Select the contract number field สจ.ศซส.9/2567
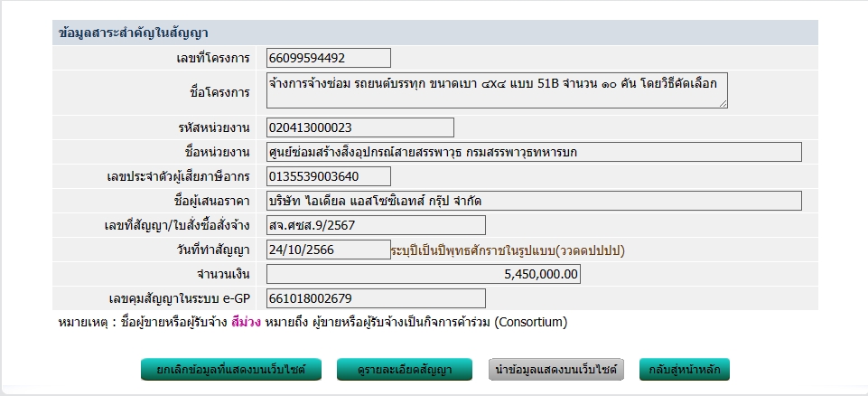This screenshot has height=396, width=868. 376,225
